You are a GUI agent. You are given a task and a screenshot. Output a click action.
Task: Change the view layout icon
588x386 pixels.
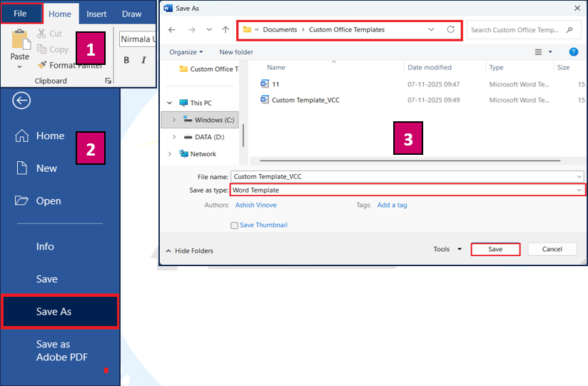[538, 52]
